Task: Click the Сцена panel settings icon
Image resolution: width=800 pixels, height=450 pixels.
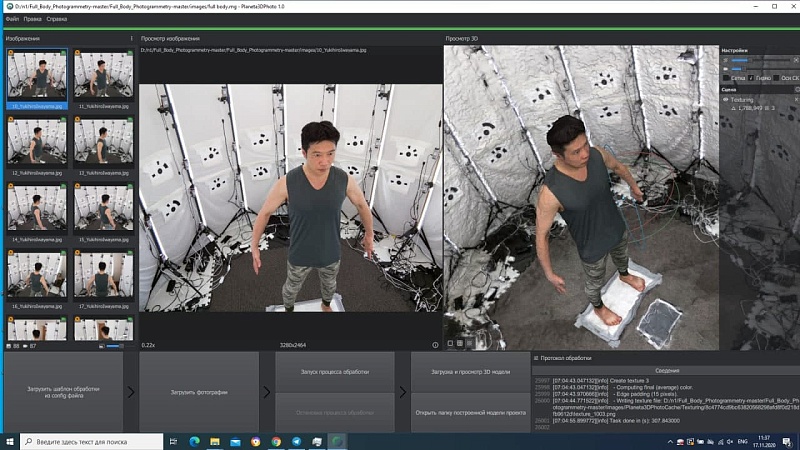Action: coord(797,89)
